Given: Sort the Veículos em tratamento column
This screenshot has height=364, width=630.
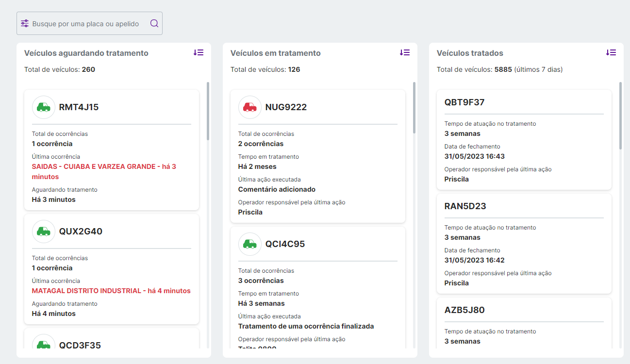Looking at the screenshot, I should (405, 52).
